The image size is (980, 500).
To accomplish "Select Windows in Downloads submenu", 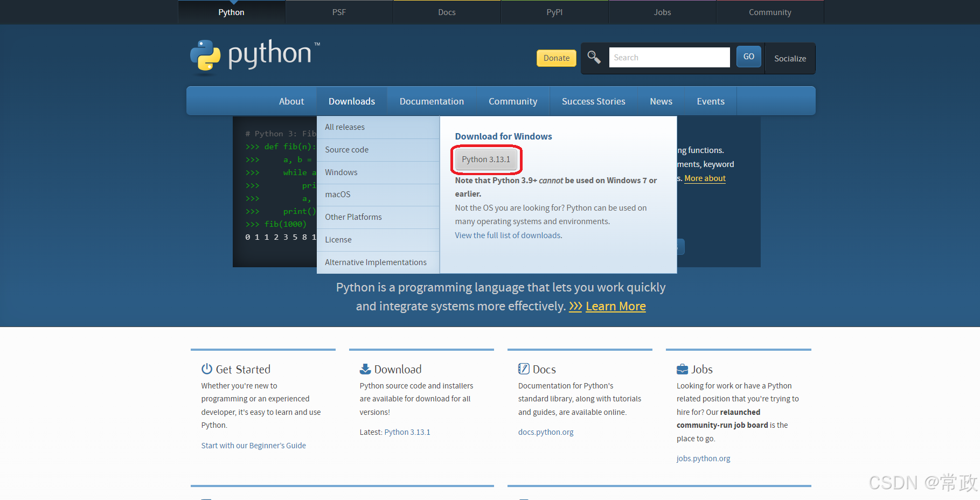I will point(378,172).
